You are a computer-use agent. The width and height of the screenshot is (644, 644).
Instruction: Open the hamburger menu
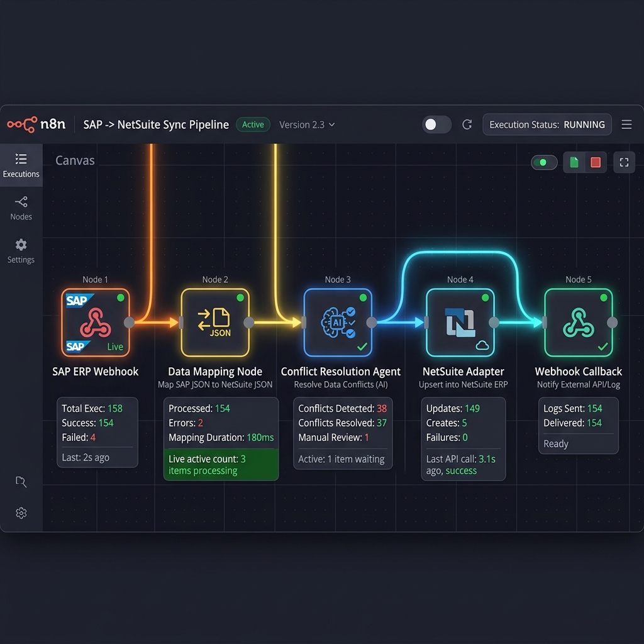[x=626, y=125]
